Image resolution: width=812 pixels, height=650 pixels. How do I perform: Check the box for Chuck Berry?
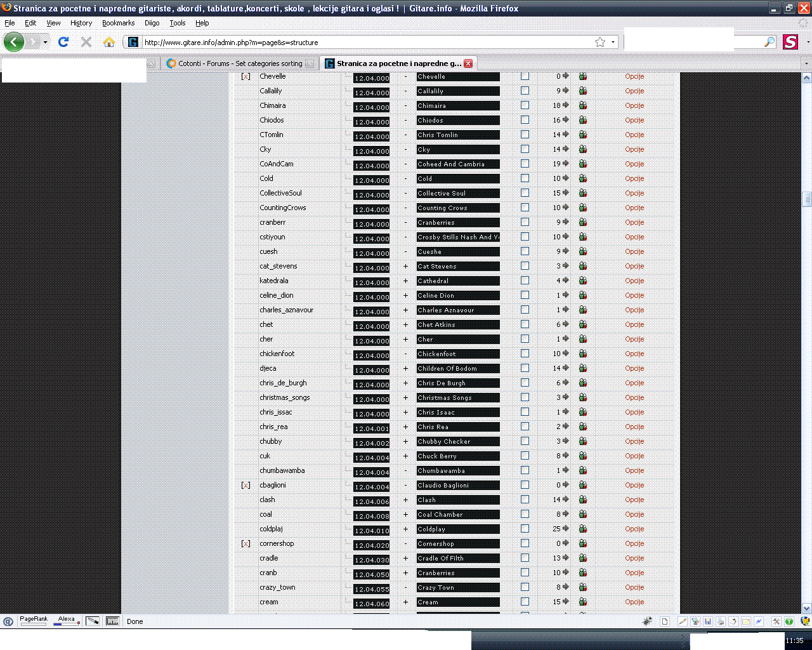coord(525,456)
